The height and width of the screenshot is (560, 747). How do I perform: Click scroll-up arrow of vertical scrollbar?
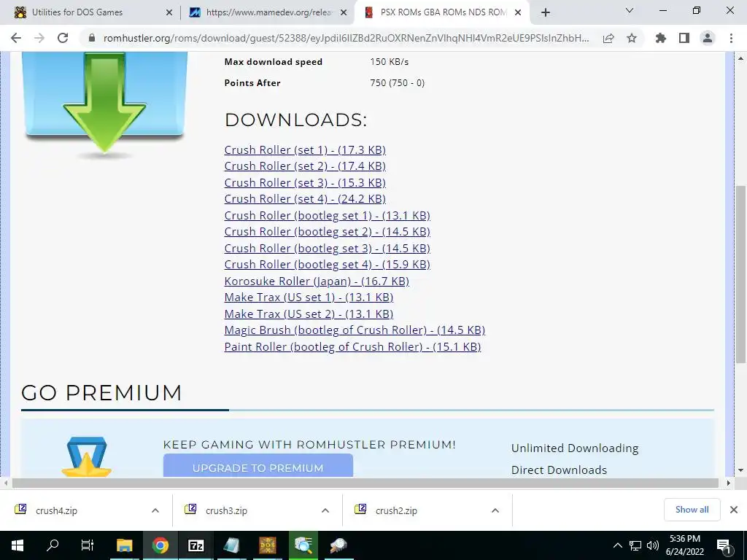pos(740,58)
